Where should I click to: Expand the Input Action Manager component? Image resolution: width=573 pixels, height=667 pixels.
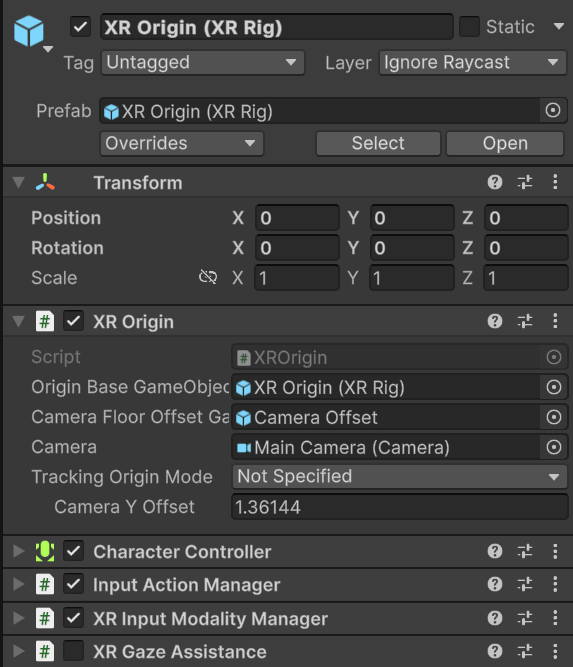(x=18, y=584)
